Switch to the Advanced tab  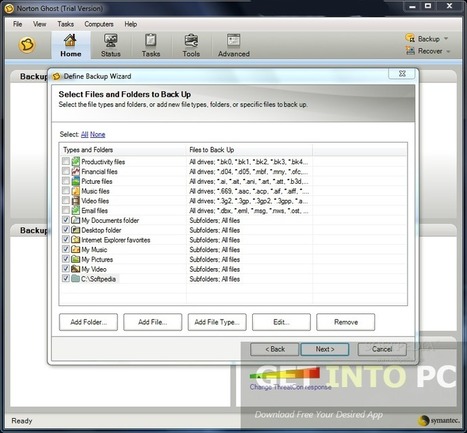point(234,46)
